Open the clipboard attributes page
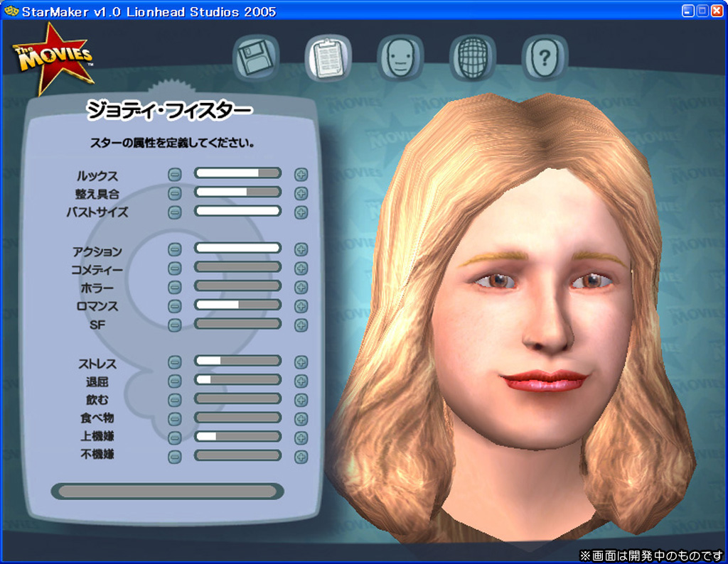 328,58
